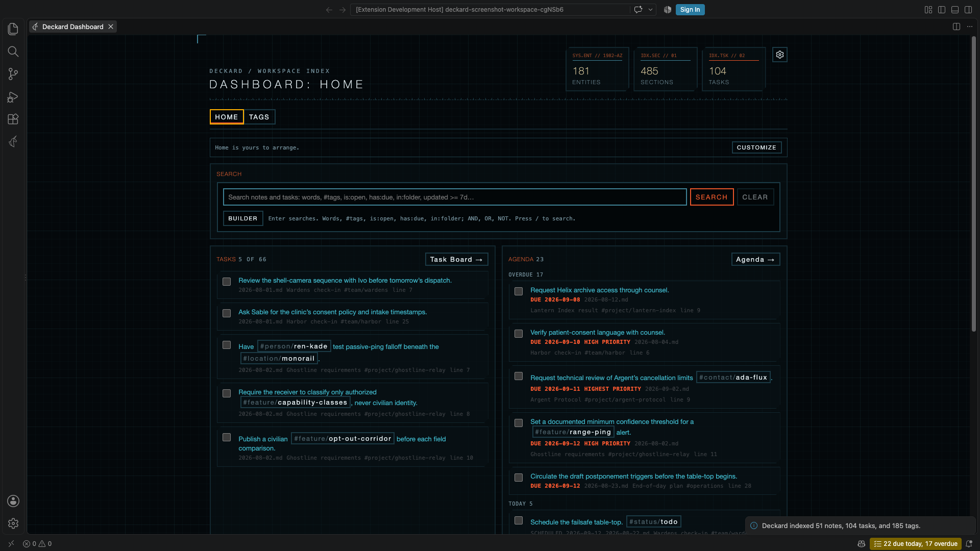Screen dimensions: 980x551
Task: Open the #contact/ada-flux tag chip
Action: pyautogui.click(x=733, y=377)
